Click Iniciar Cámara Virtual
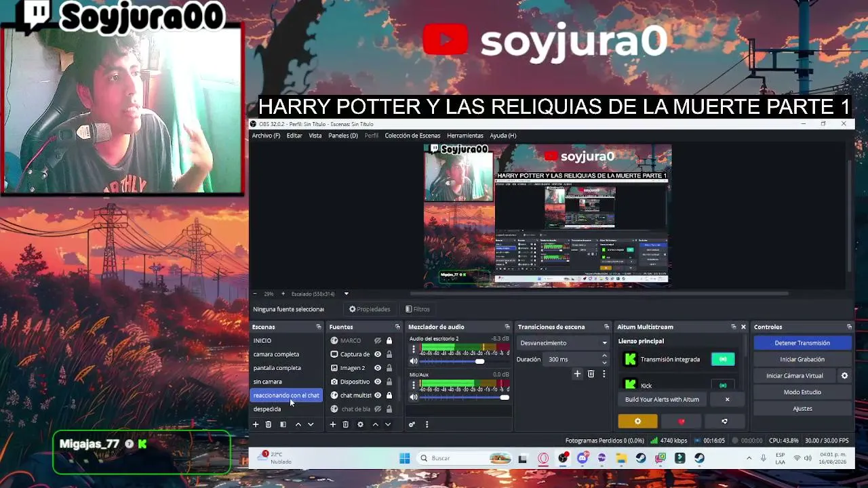868x488 pixels. click(x=795, y=375)
